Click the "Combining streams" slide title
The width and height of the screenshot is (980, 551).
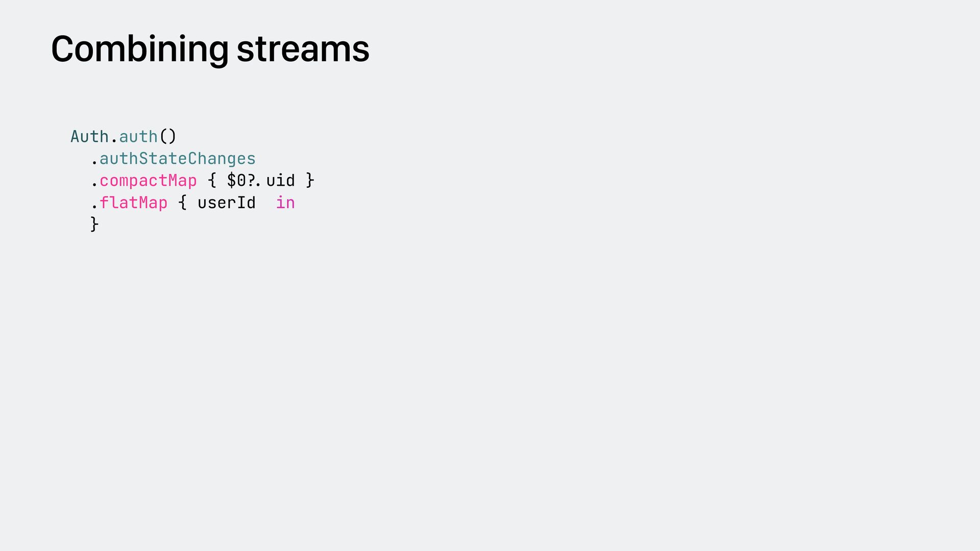click(210, 49)
